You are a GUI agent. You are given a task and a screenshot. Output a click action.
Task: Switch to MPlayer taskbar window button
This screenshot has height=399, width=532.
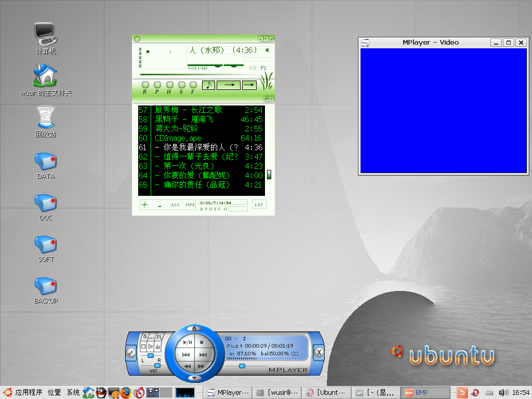pos(228,393)
